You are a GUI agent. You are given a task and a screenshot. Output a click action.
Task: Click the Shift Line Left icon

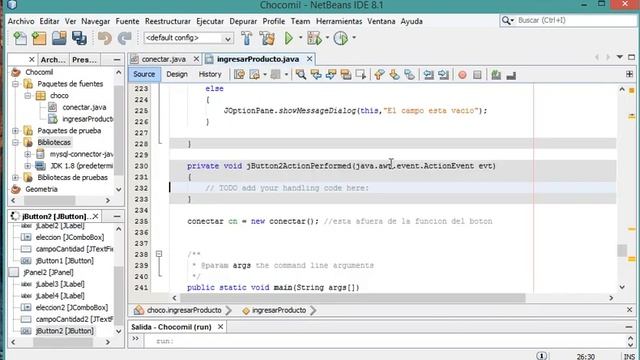(x=428, y=74)
